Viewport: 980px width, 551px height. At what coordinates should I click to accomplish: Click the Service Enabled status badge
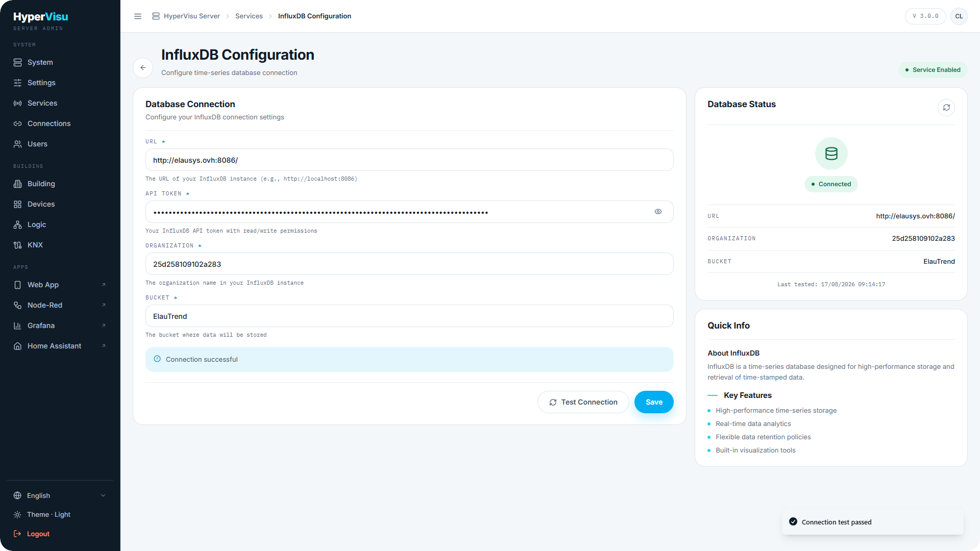933,70
